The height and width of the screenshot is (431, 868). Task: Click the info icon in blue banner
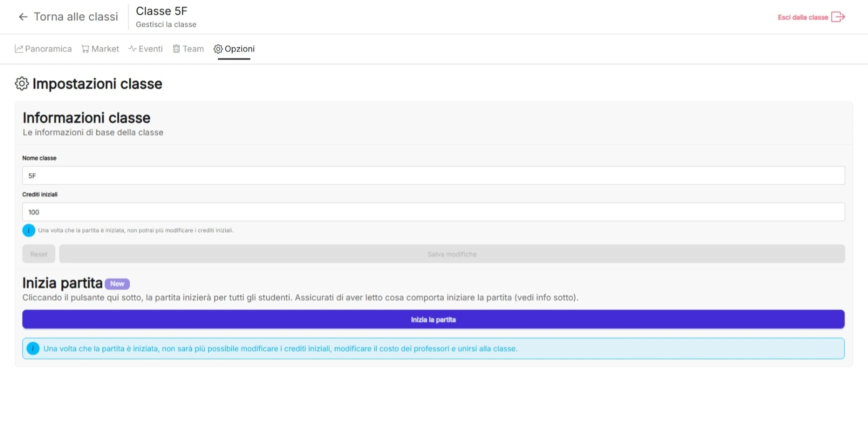[33, 348]
